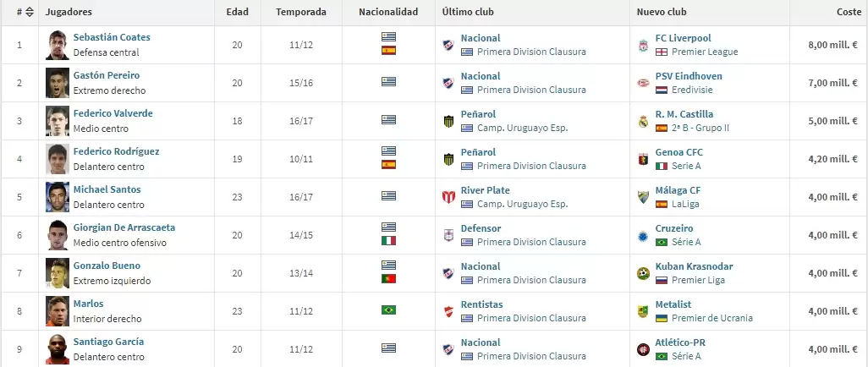Click the Genoa CFC club crest icon

click(x=644, y=159)
